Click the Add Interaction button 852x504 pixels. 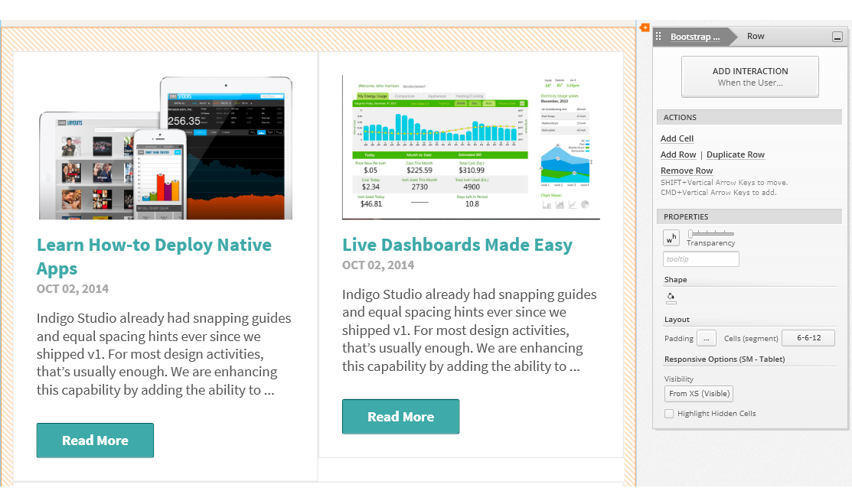point(750,76)
